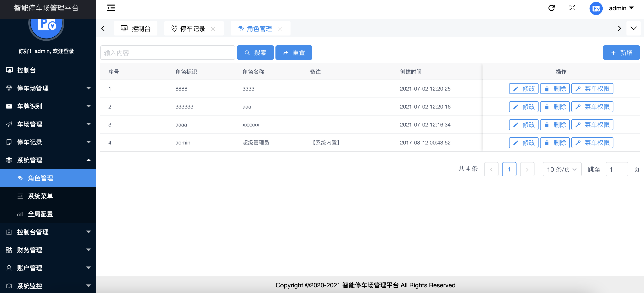Click 菜单权限 for the admin role
The height and width of the screenshot is (293, 644).
coord(592,143)
